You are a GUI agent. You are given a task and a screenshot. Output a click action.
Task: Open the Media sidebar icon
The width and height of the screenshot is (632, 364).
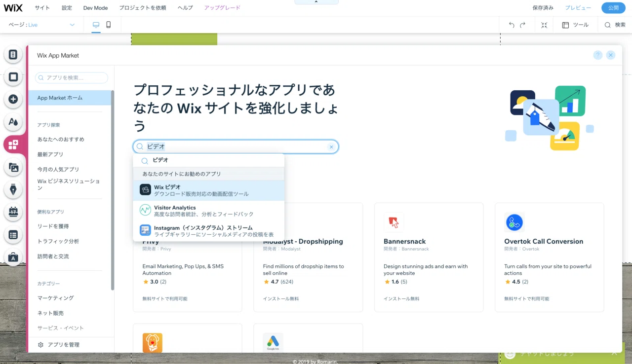13,167
